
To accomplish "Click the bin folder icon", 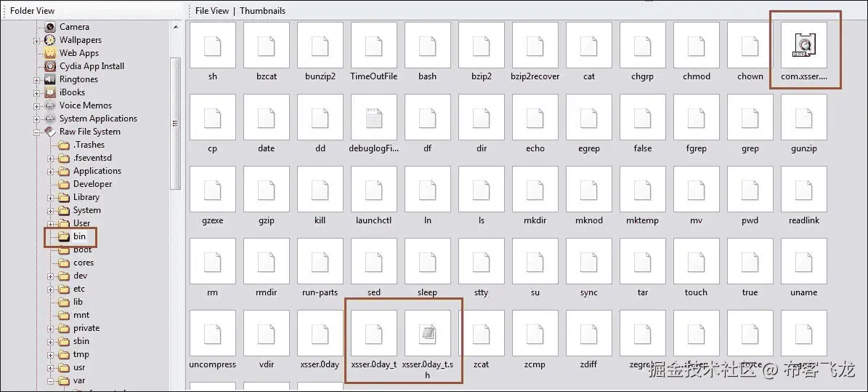I will pos(64,237).
